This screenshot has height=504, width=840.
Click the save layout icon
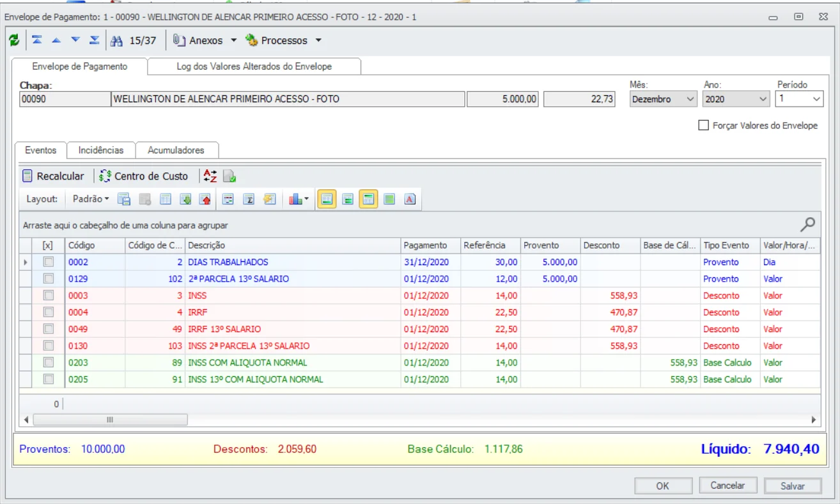pos(124,199)
